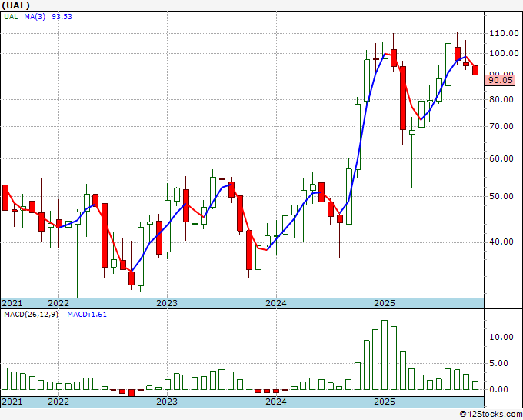Click the 110.00 price axis label
This screenshot has width=523, height=420.
[x=504, y=33]
